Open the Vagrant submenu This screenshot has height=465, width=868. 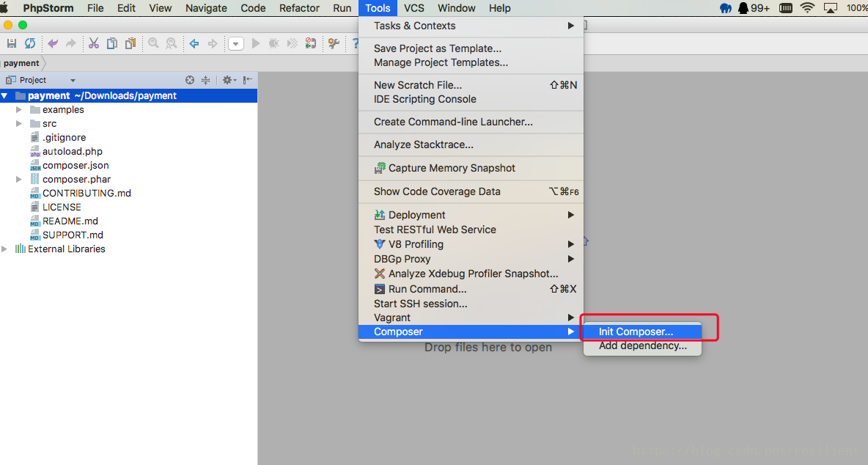click(x=471, y=318)
